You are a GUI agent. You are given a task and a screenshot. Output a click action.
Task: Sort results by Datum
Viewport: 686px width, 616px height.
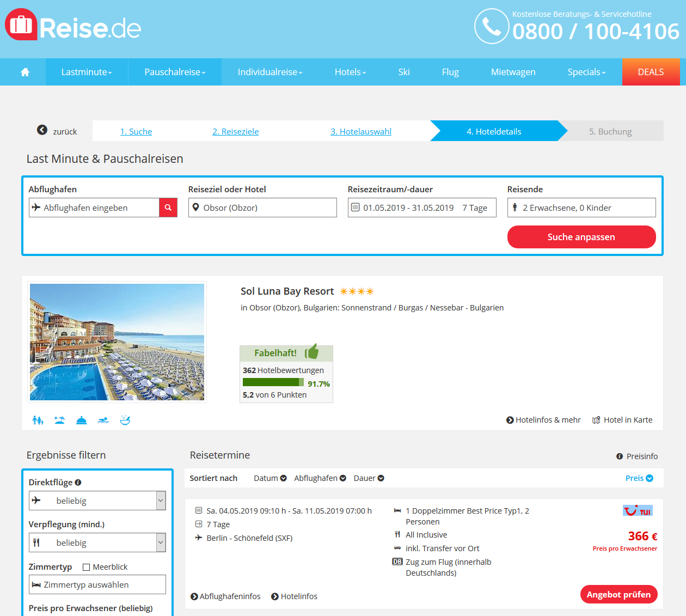point(270,478)
